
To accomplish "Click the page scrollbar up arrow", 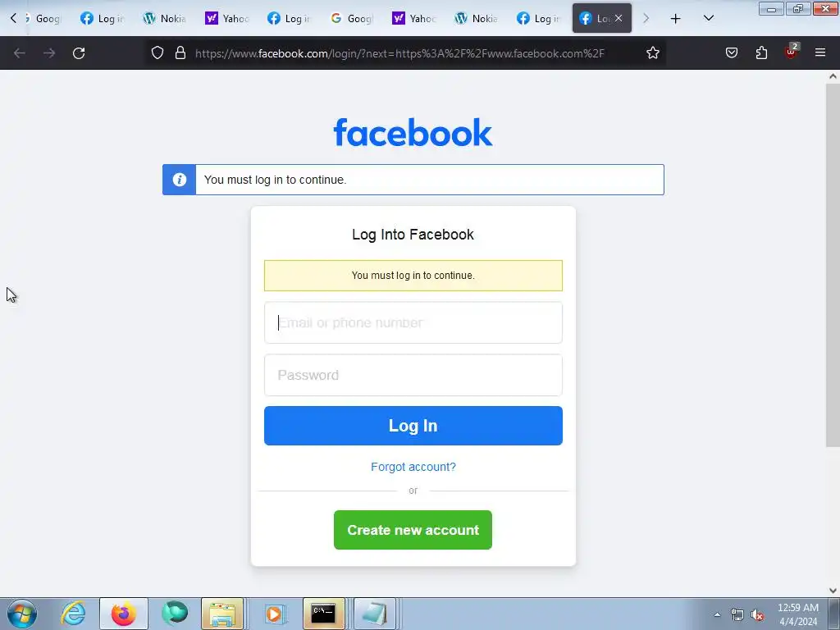I will click(x=833, y=76).
